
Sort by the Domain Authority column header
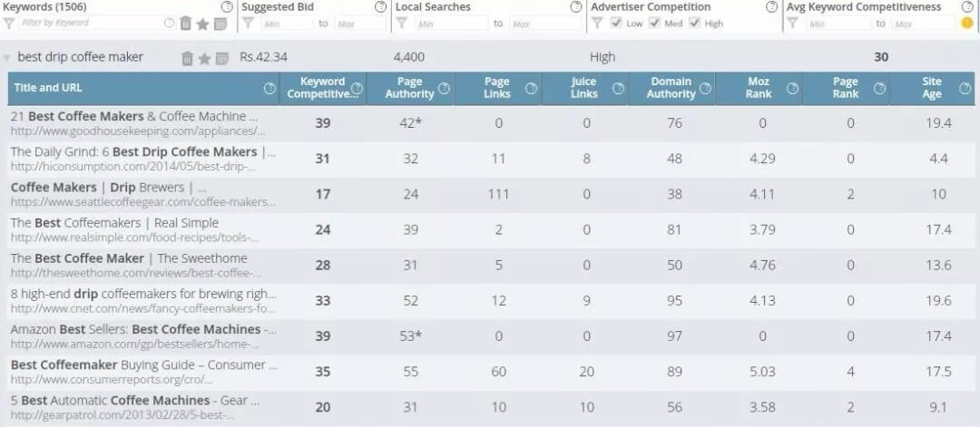coord(671,88)
